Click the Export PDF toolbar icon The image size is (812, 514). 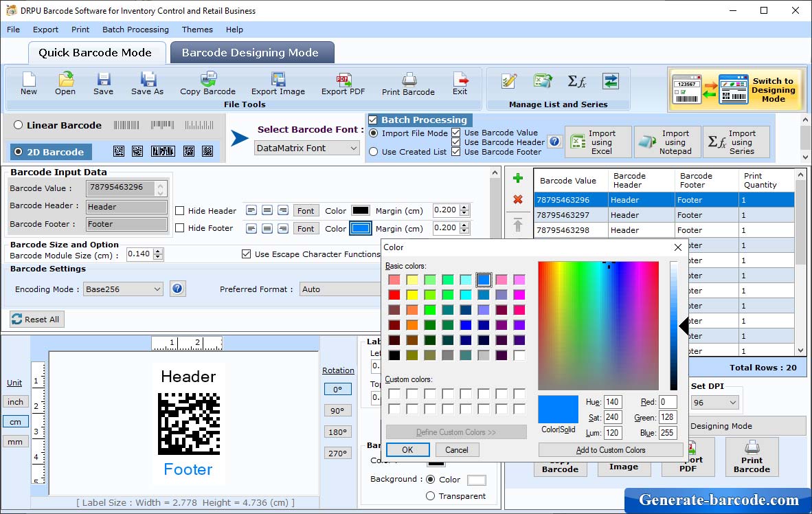343,83
